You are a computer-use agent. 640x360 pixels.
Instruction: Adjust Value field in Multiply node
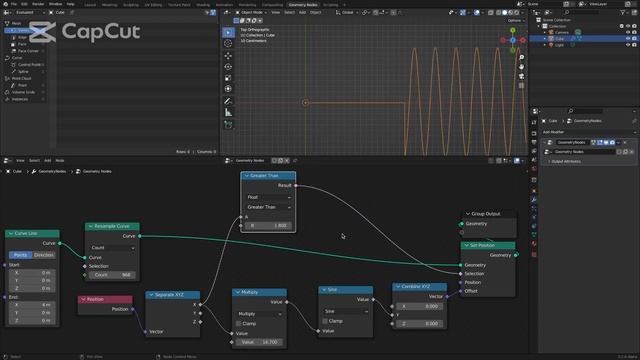[x=259, y=342]
